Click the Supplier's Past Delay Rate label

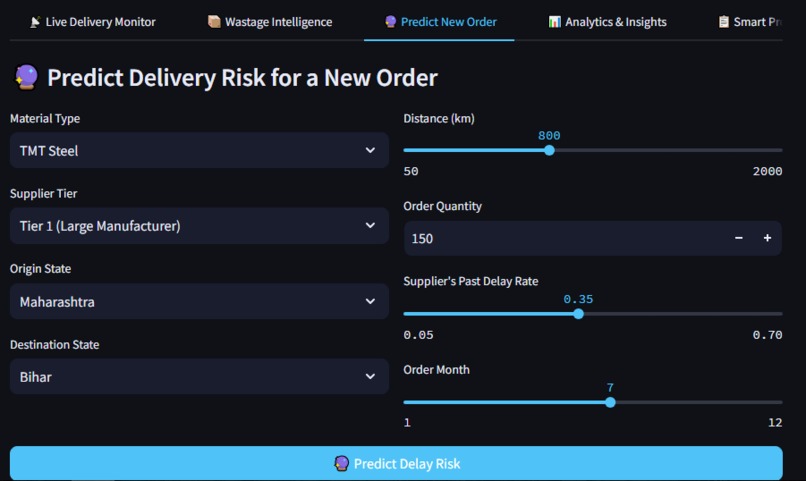(x=471, y=281)
